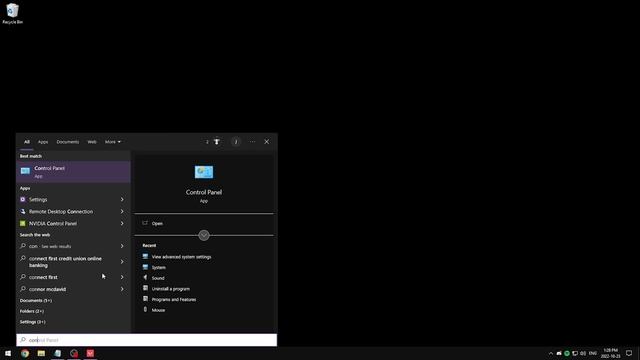Screen dimensions: 640x360
Task: Click the Mouse icon in Recent list
Action: pos(145,309)
